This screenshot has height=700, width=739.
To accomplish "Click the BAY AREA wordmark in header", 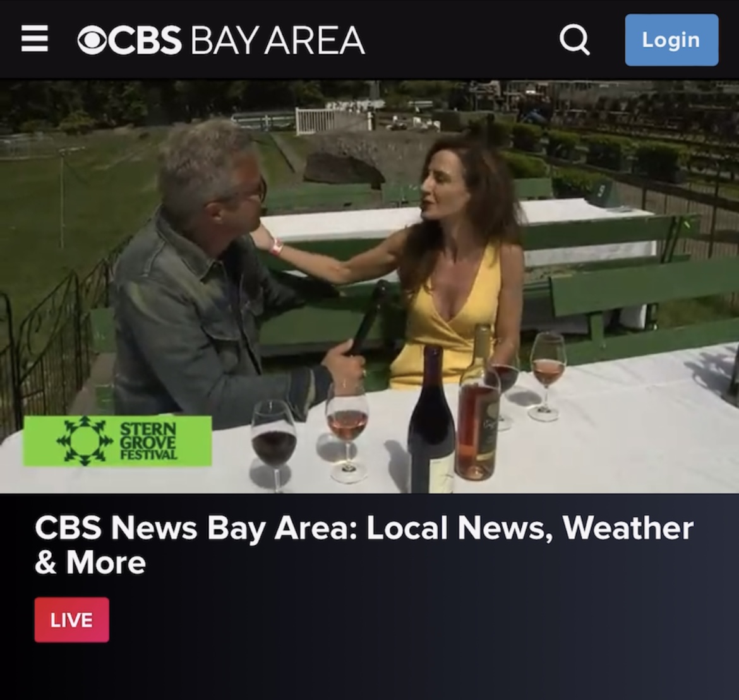I will (x=277, y=40).
